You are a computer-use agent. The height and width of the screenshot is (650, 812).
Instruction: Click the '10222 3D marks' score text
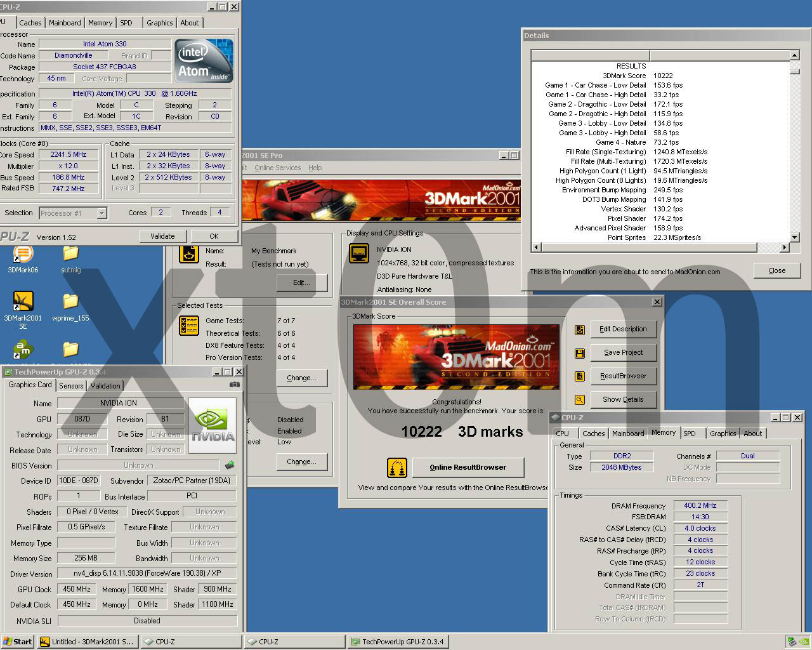coord(462,432)
